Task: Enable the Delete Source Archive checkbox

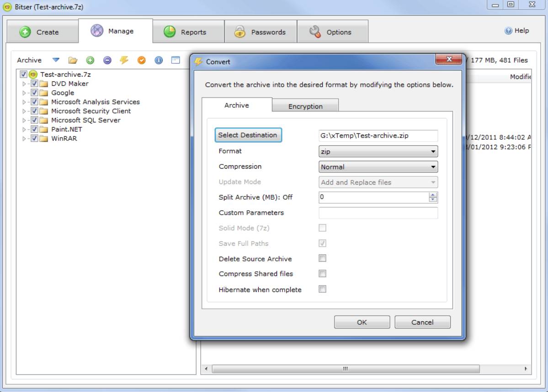Action: click(322, 259)
